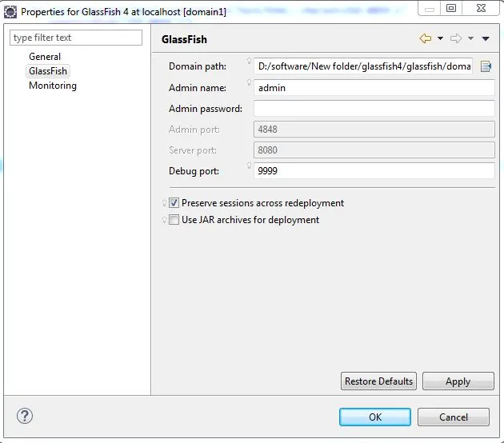The width and height of the screenshot is (504, 443).
Task: Click the Eclipse icon in title bar
Action: [x=10, y=12]
